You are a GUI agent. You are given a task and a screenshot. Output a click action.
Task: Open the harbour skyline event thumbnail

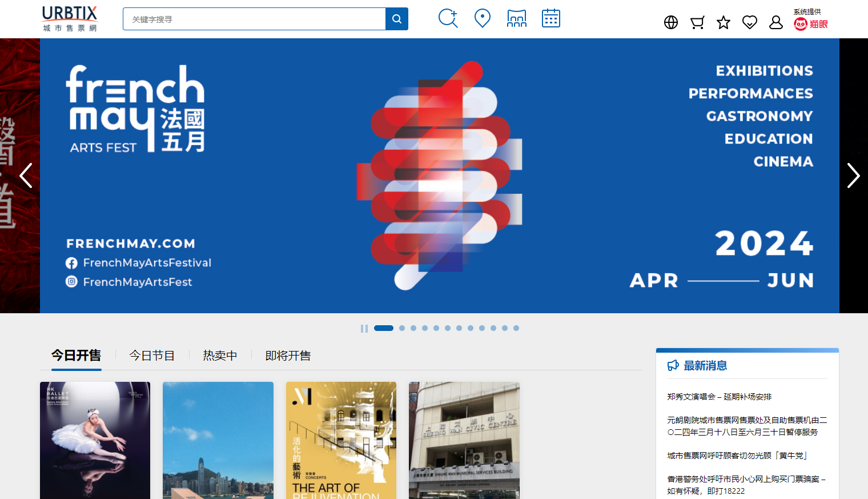click(218, 440)
